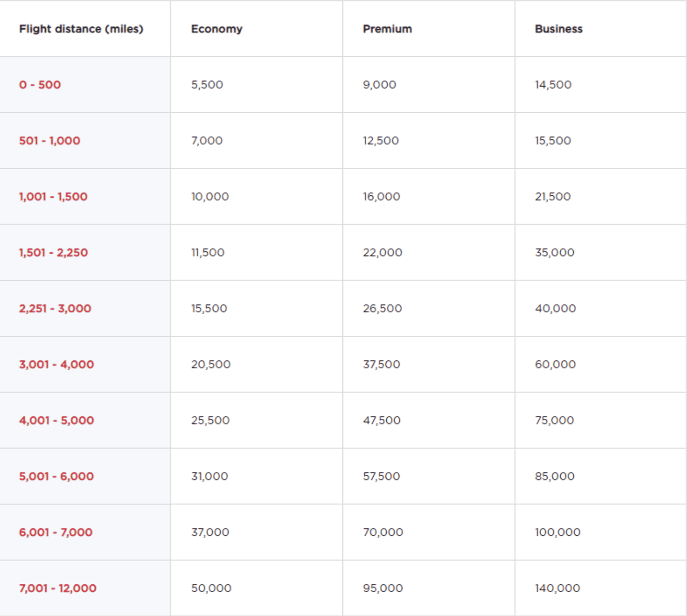Click the 16,000 Premium value
The height and width of the screenshot is (616, 687).
[381, 197]
